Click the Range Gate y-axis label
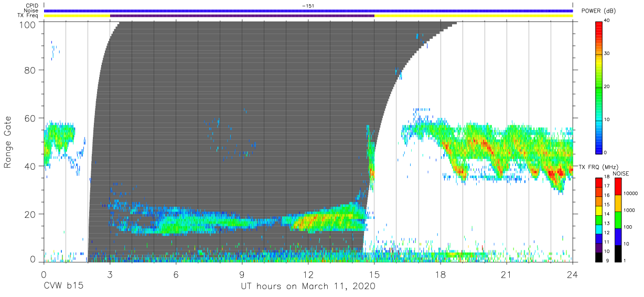This screenshot has width=644, height=297. tap(8, 142)
